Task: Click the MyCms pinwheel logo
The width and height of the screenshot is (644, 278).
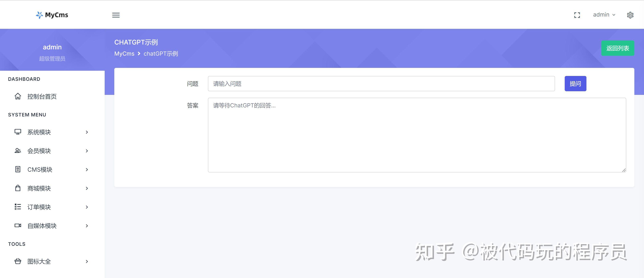Action: tap(39, 15)
